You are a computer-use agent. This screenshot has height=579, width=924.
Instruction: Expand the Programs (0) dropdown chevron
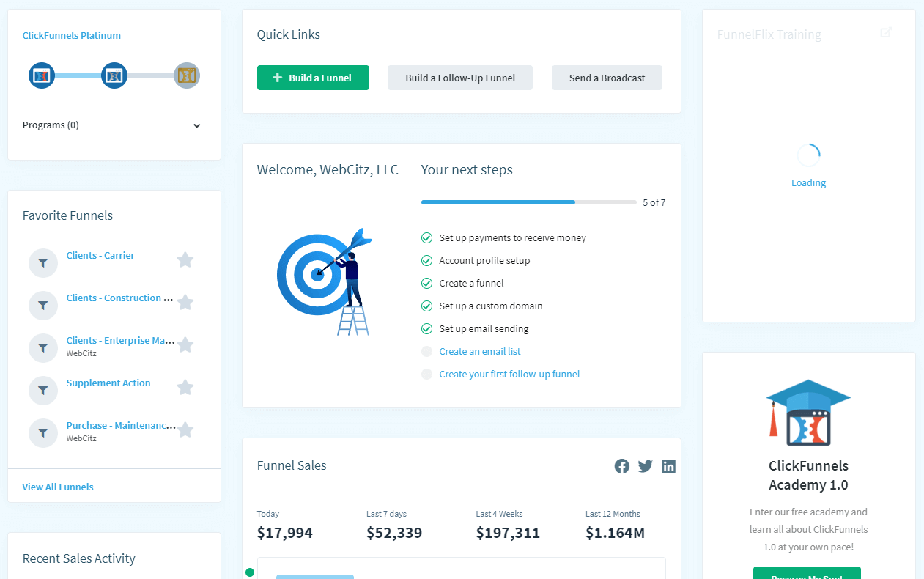click(x=196, y=125)
